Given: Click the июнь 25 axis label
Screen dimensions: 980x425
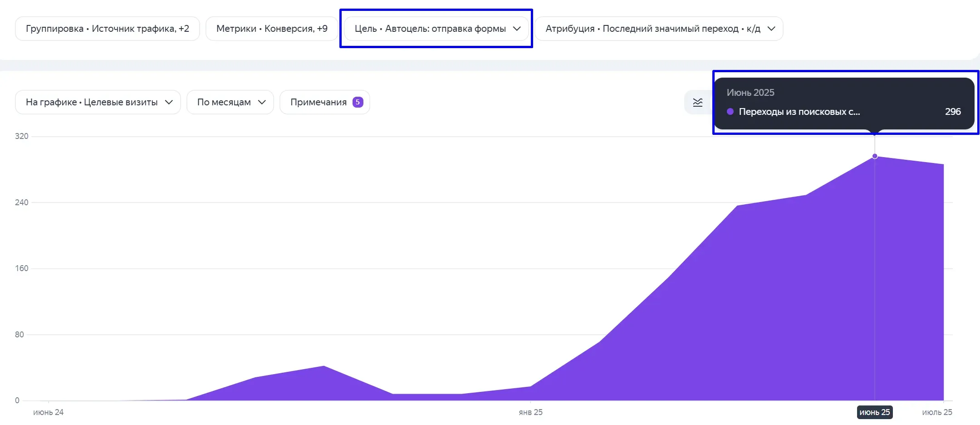Looking at the screenshot, I should tap(875, 412).
